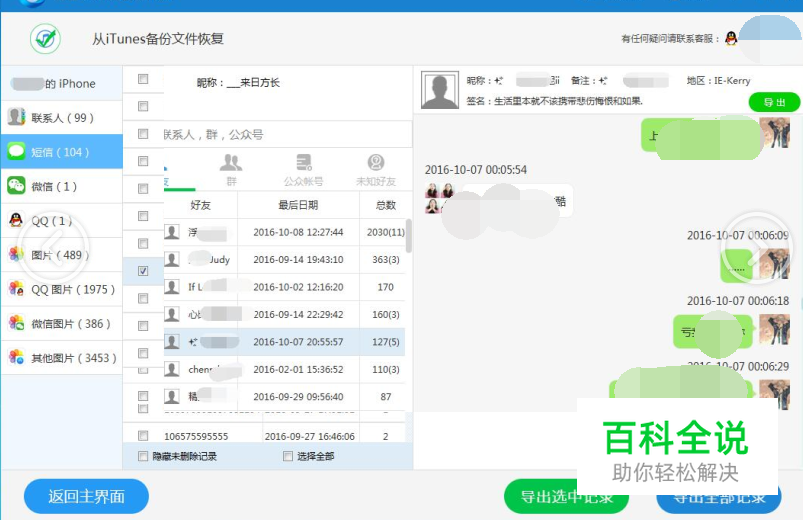Select the date 2016-10-07 20:55:57
Screen dimensions: 803x520
pyautogui.click(x=298, y=342)
